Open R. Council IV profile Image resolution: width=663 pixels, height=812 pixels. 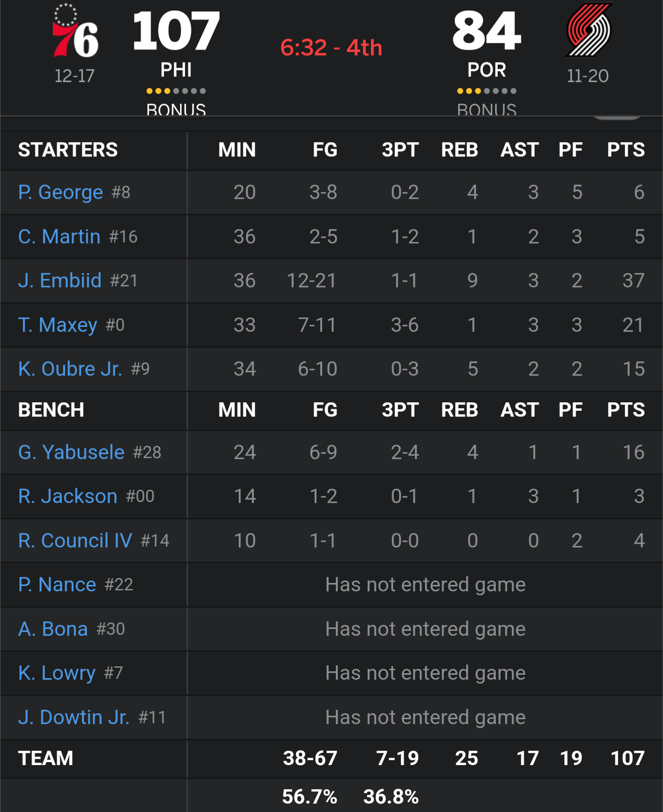75,541
